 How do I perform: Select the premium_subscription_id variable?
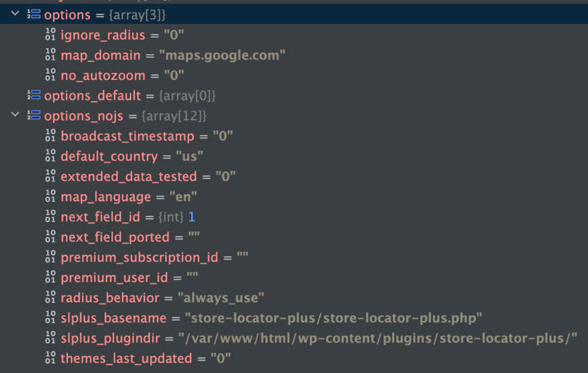(140, 257)
